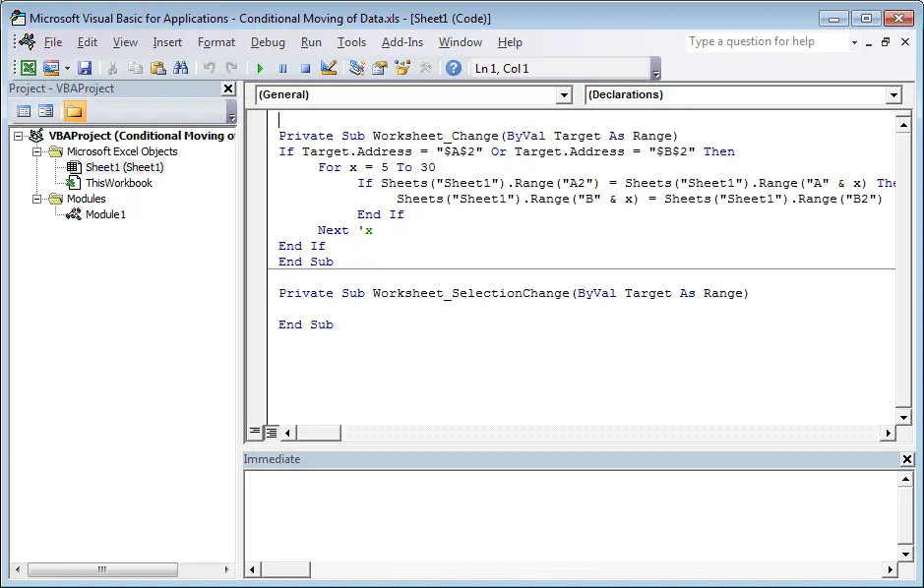Open standard toolbar options arrow
This screenshot has width=924, height=588.
click(x=656, y=69)
